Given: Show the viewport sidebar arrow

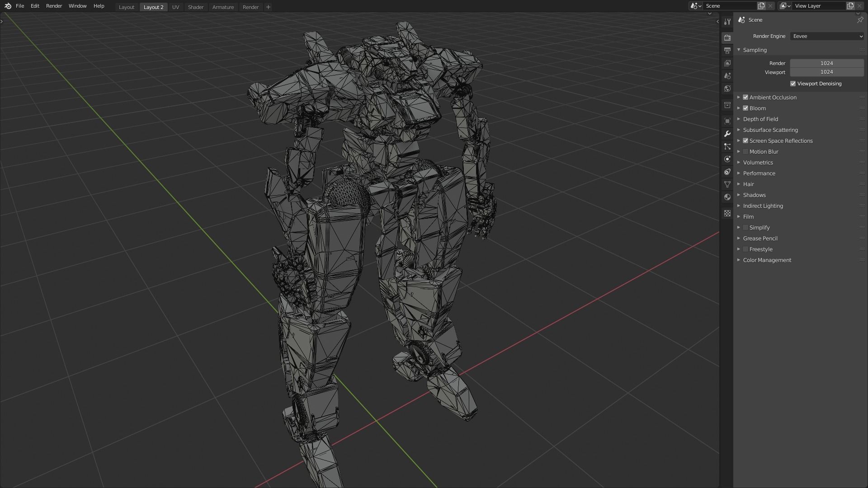Looking at the screenshot, I should (717, 21).
